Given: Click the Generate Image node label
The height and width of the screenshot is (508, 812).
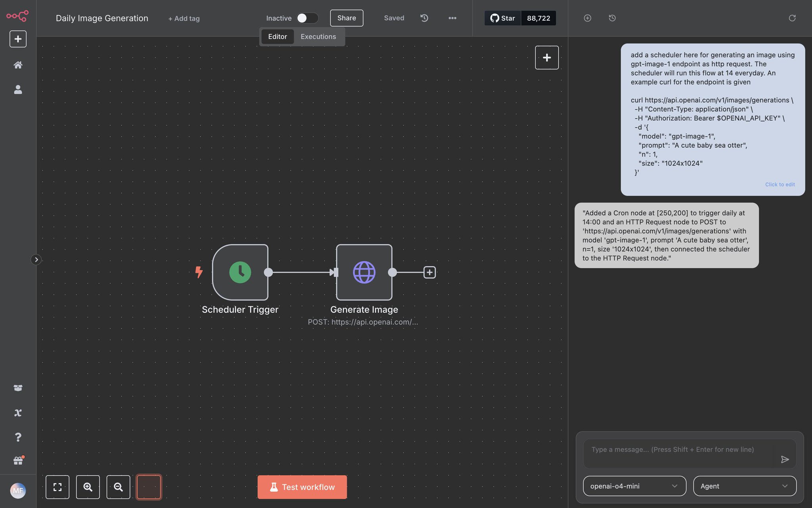Looking at the screenshot, I should (x=364, y=310).
